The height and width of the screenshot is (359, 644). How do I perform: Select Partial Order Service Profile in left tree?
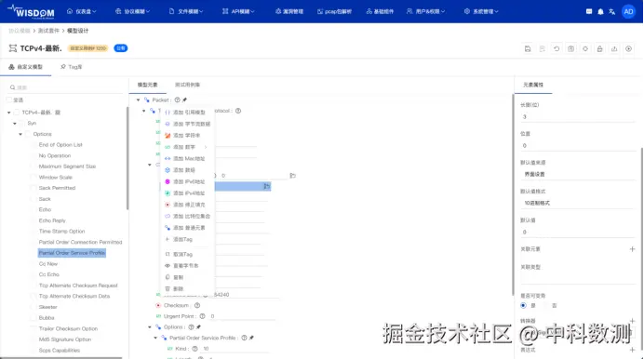(72, 253)
